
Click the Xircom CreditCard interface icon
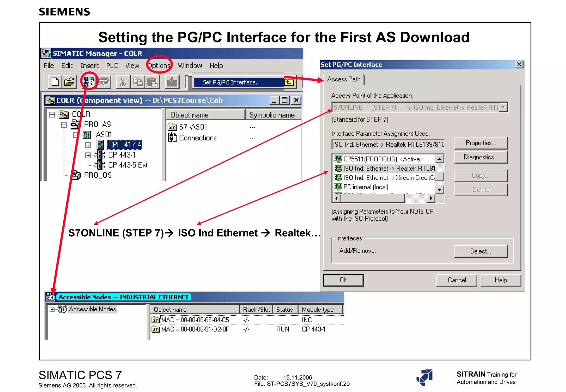tap(338, 177)
